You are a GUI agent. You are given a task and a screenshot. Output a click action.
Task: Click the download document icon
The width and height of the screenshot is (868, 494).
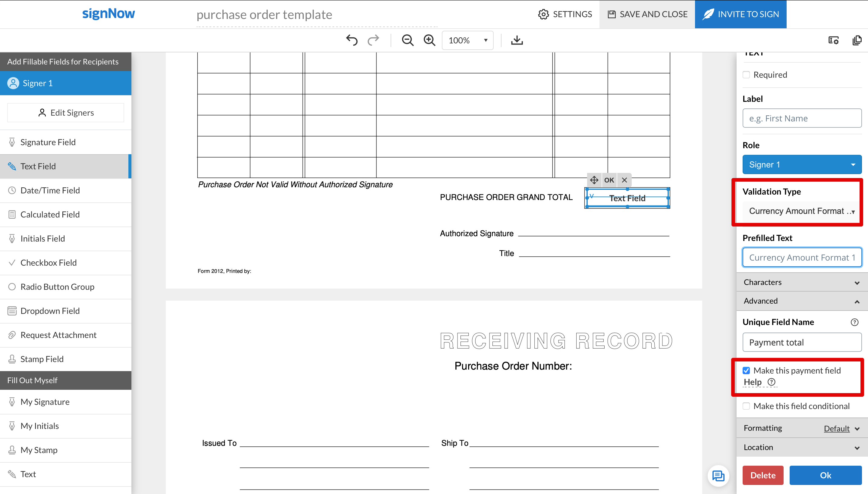[517, 40]
